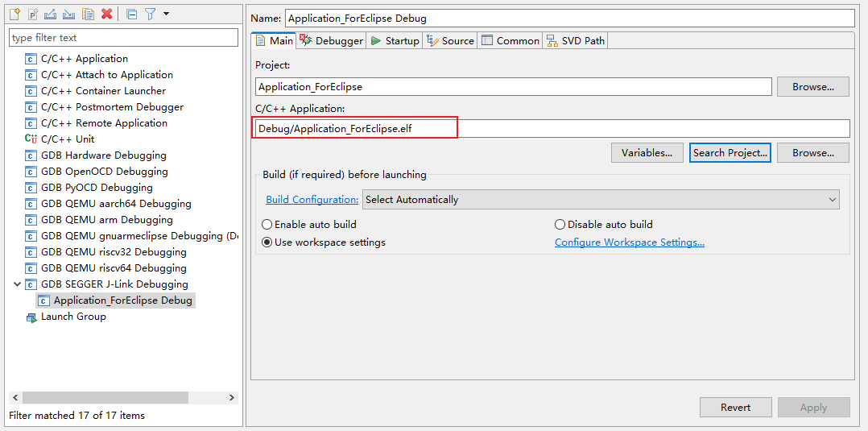
Task: Click the configuration tree horizontal scrollbar
Action: pos(105,398)
